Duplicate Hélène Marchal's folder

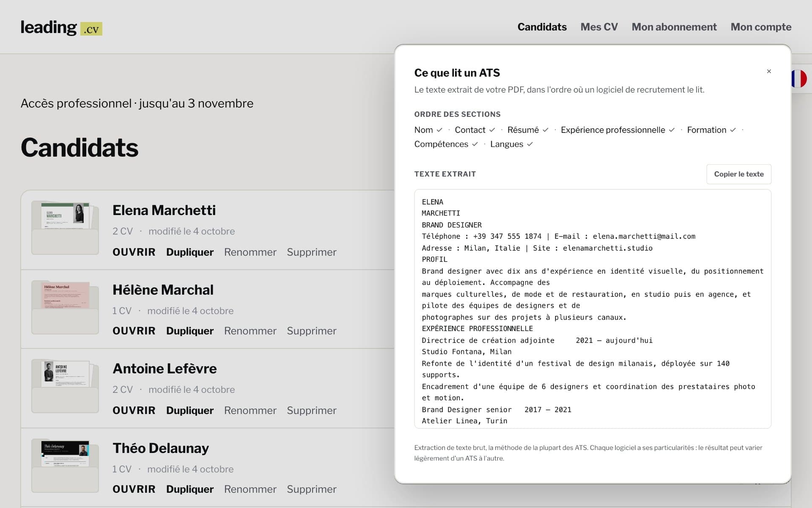click(190, 331)
